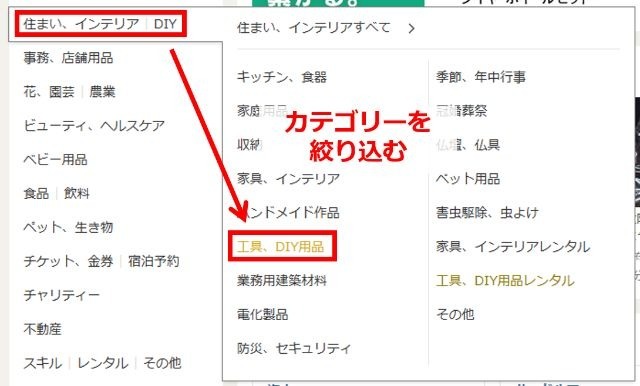Screen dimensions: 640x386
Task: Open the 宿泊予約 category
Action: pos(154,261)
